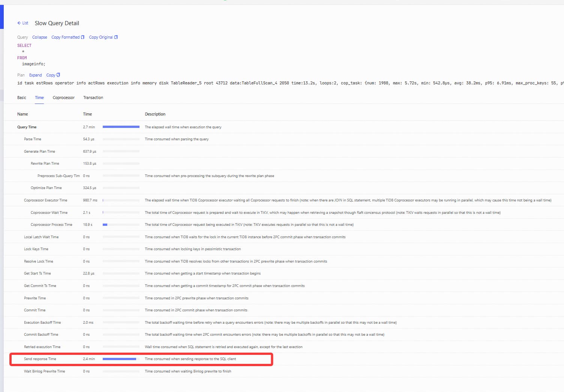Click the Prewrite Time label

click(35, 298)
